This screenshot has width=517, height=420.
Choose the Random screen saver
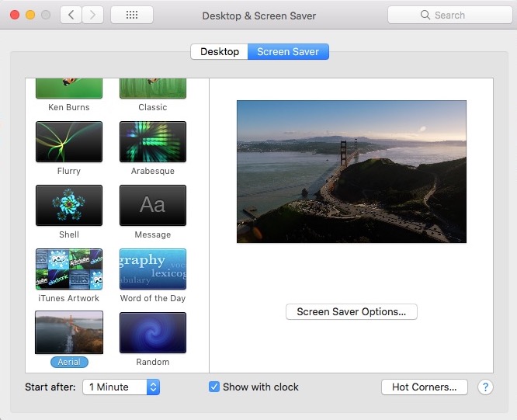(153, 332)
